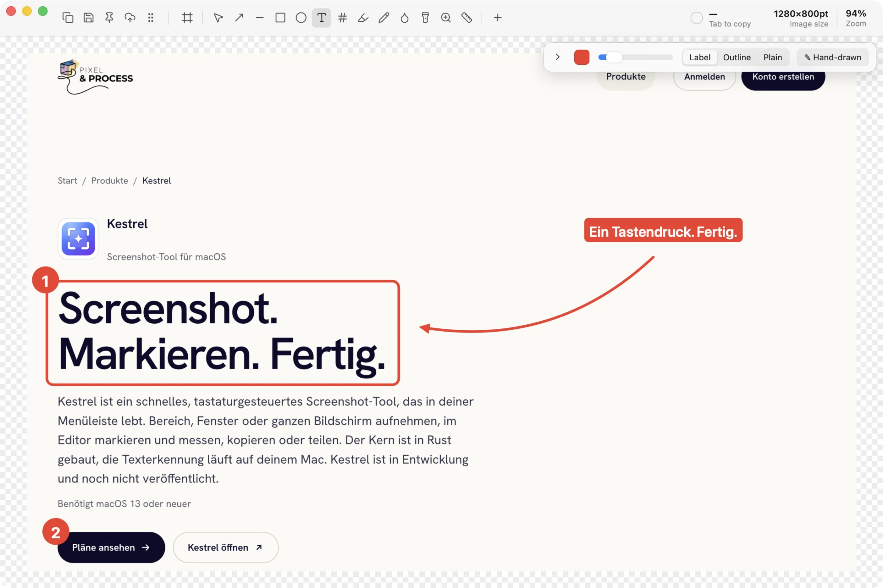
Task: Select the ruler measurement tool
Action: coord(467,18)
